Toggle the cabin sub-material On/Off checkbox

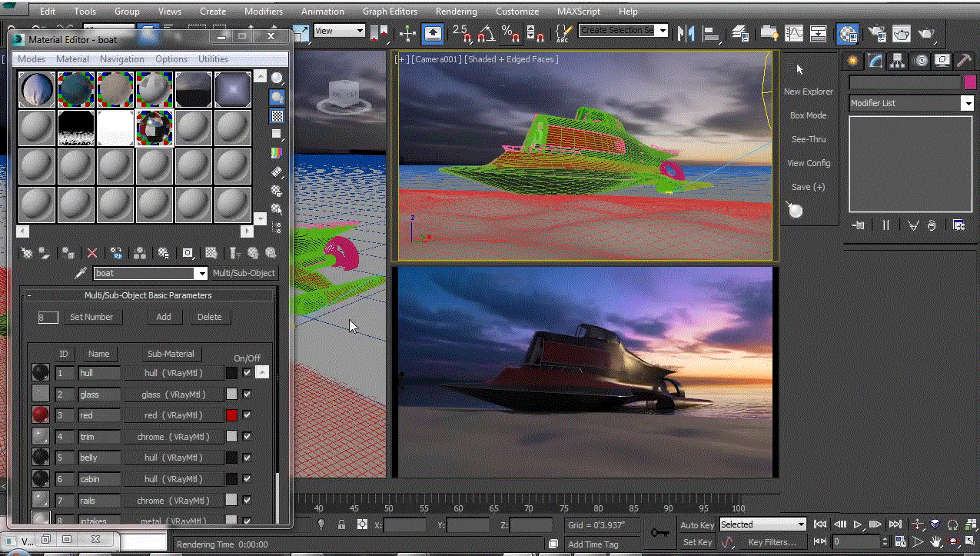pyautogui.click(x=247, y=479)
